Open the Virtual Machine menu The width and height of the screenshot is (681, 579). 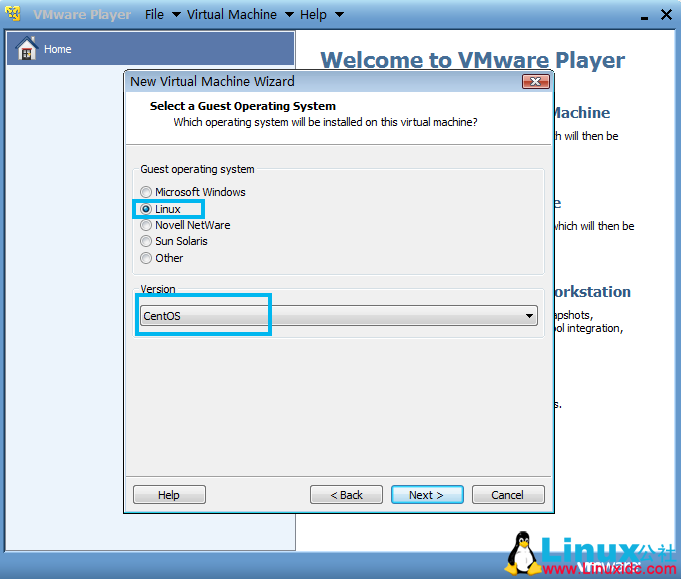240,14
